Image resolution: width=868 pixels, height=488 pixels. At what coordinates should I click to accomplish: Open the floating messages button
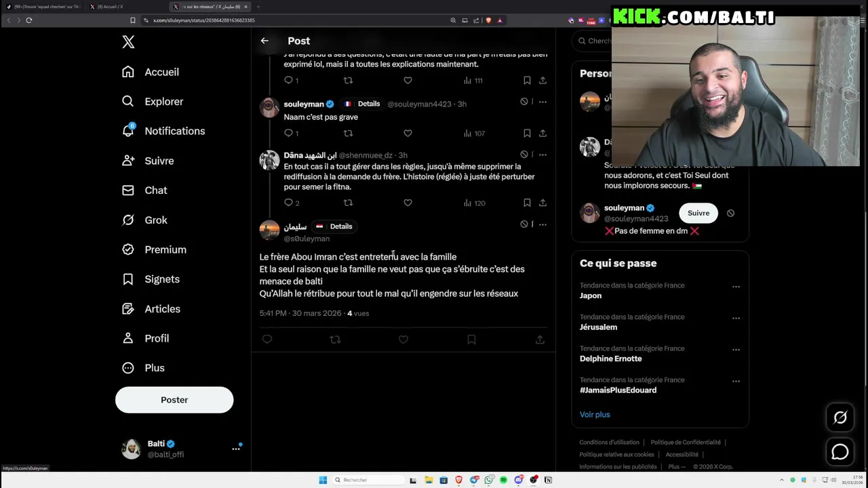pos(840,451)
